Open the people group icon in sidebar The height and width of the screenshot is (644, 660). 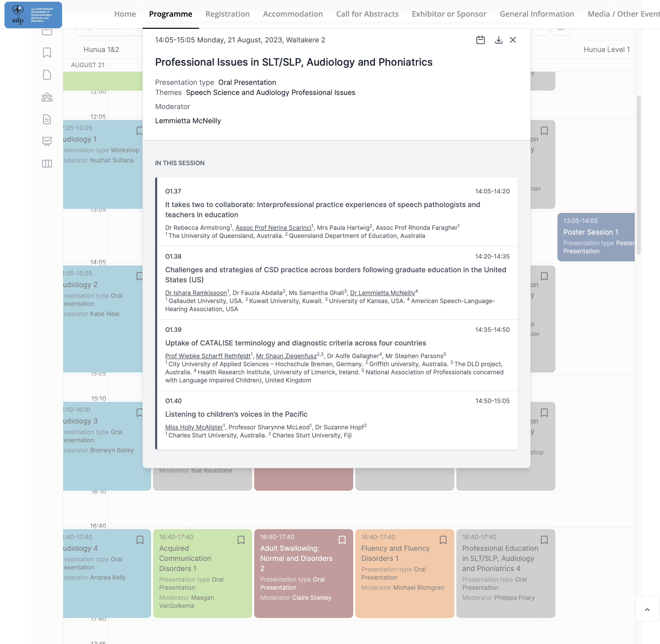click(x=47, y=97)
